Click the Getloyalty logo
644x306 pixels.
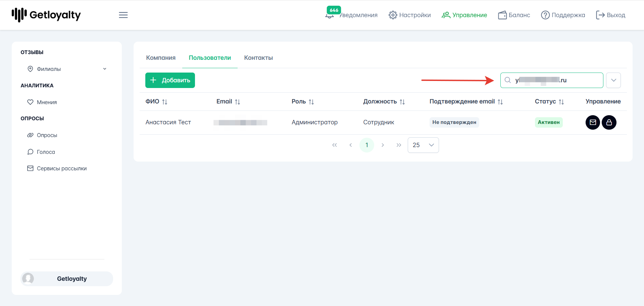click(46, 15)
